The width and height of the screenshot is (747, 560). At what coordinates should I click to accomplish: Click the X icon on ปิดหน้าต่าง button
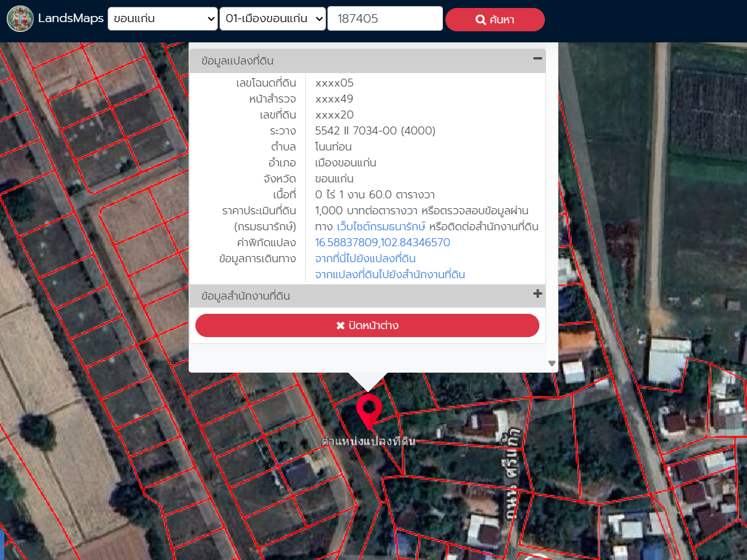tap(340, 325)
